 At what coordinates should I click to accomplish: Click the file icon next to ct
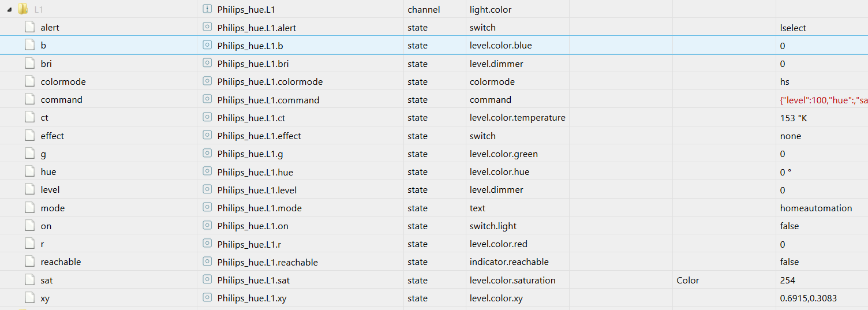coord(29,117)
